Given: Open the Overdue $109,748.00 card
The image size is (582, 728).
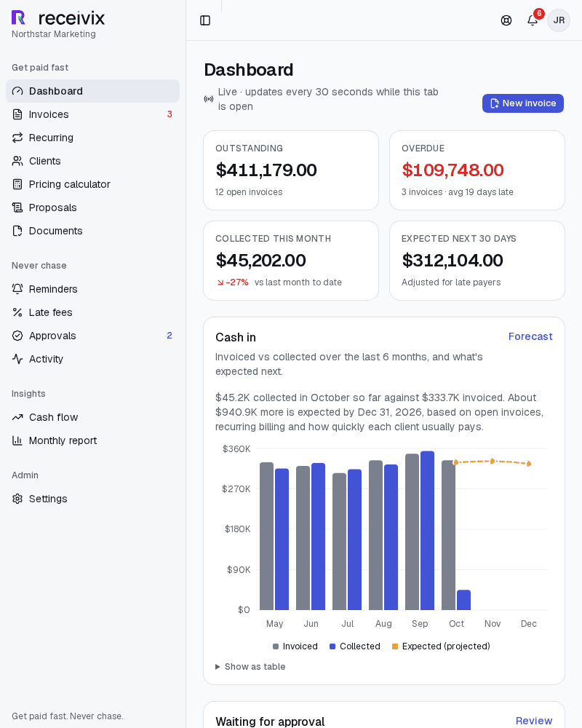Looking at the screenshot, I should pyautogui.click(x=477, y=170).
